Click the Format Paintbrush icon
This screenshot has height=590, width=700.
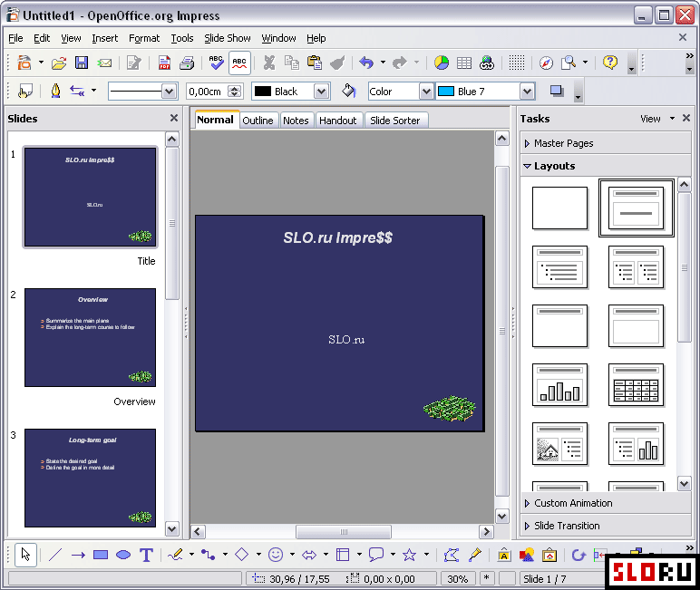tap(337, 63)
